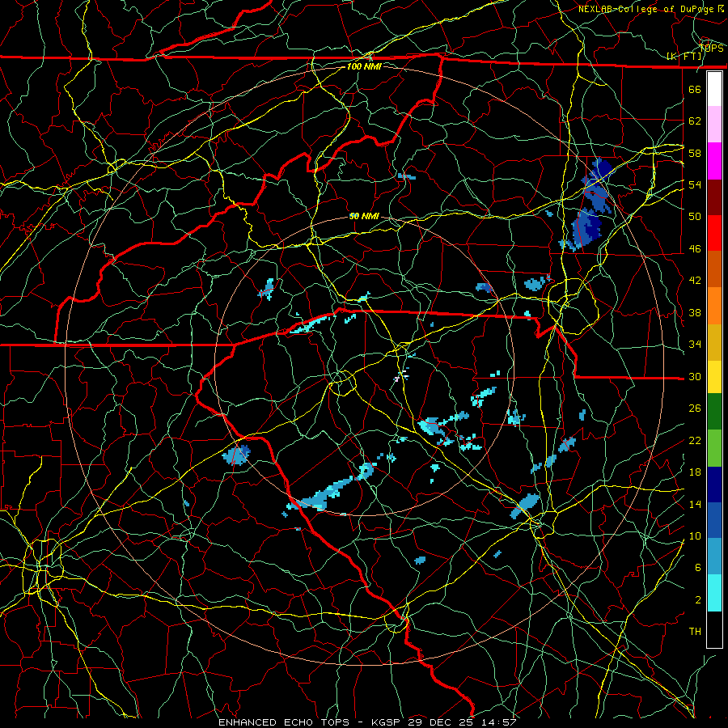The width and height of the screenshot is (728, 728).
Task: Click the dark red 54 kft swatch
Action: 714,197
